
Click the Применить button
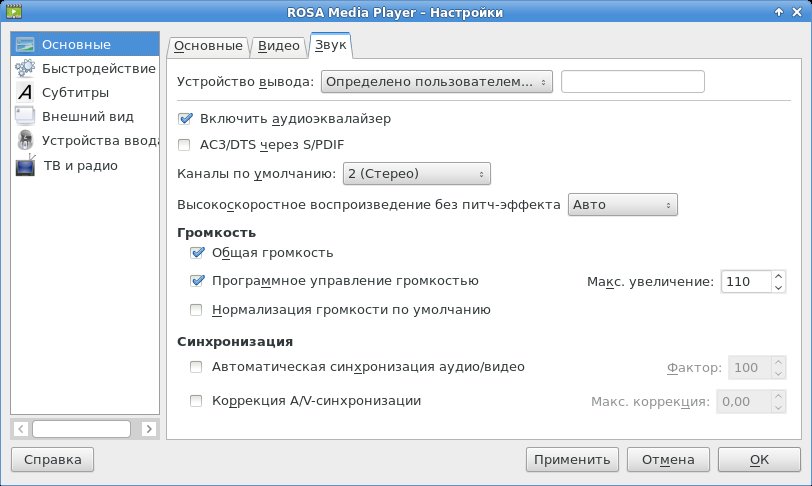pyautogui.click(x=572, y=460)
